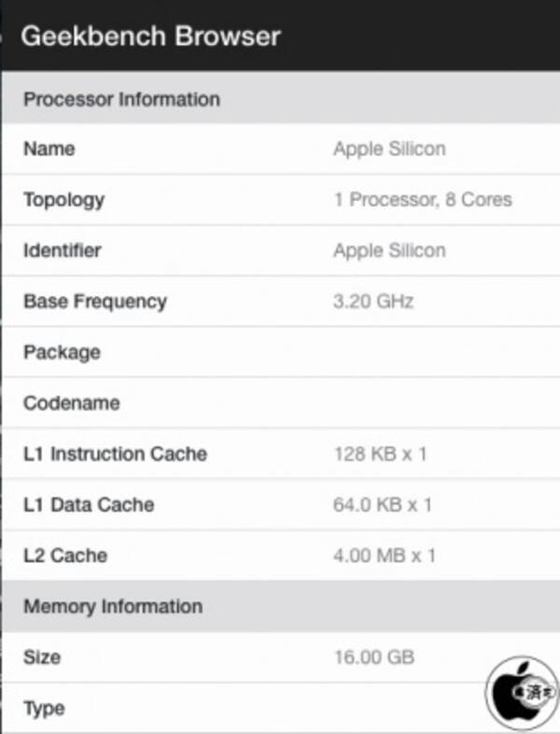The width and height of the screenshot is (560, 734).
Task: Click the Apple Silicon name value
Action: point(389,148)
